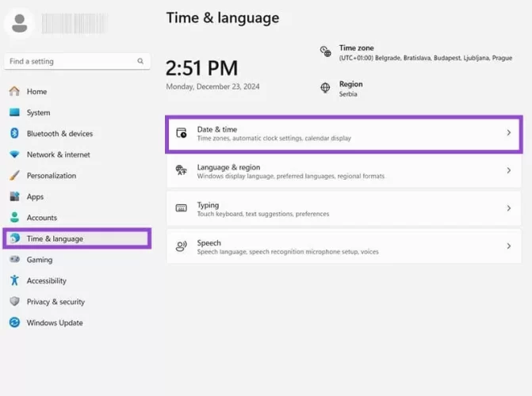
Task: Select the Gaming controller icon
Action: pyautogui.click(x=14, y=260)
